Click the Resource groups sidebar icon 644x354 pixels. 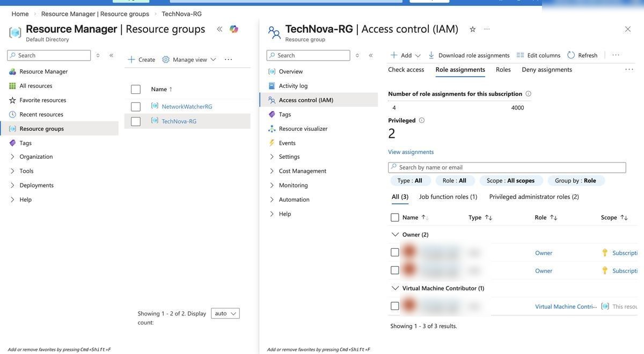point(12,129)
